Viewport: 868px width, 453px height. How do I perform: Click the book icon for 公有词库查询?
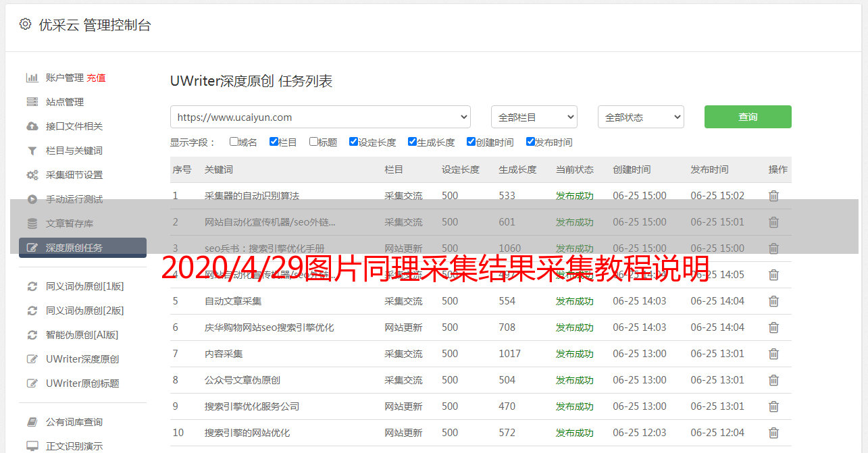pos(32,422)
